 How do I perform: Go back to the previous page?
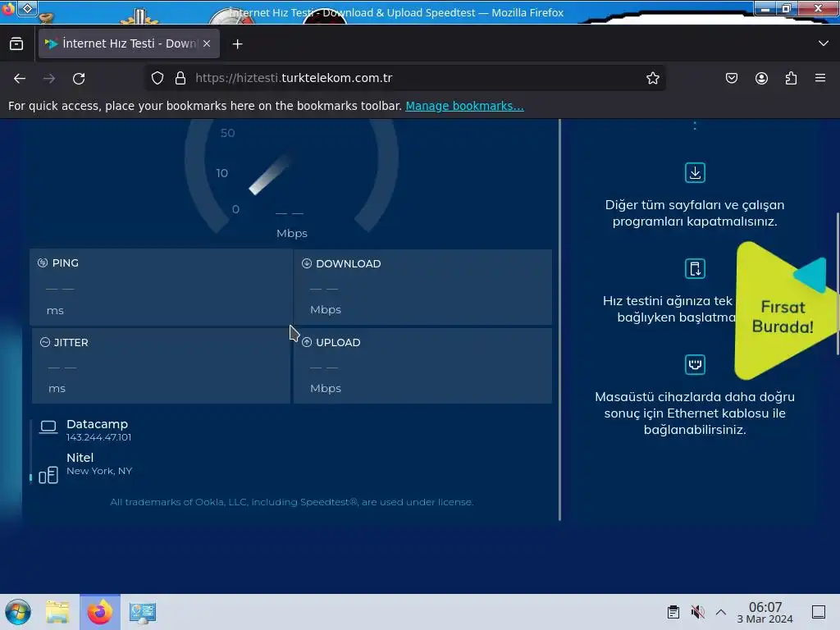pyautogui.click(x=20, y=78)
